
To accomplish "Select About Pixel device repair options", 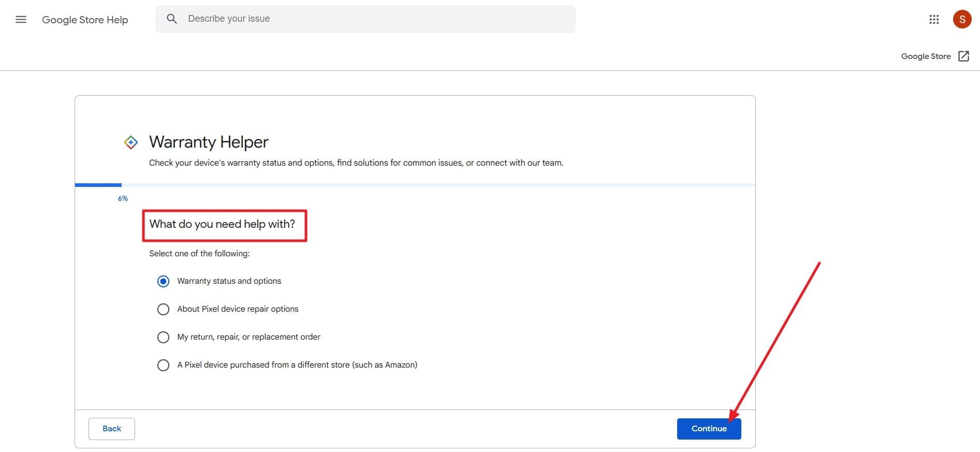I will pos(163,309).
